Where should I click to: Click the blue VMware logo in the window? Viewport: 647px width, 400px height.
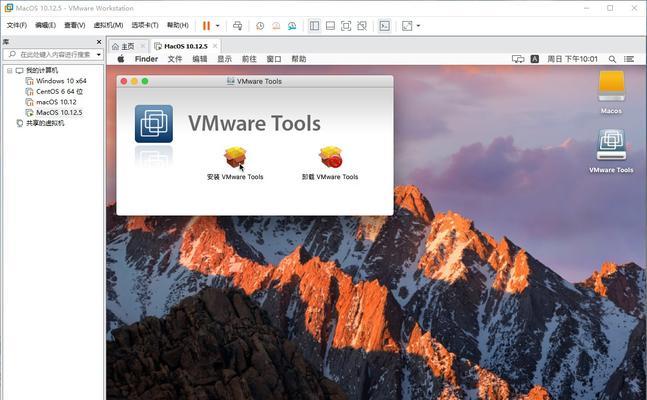(154, 123)
